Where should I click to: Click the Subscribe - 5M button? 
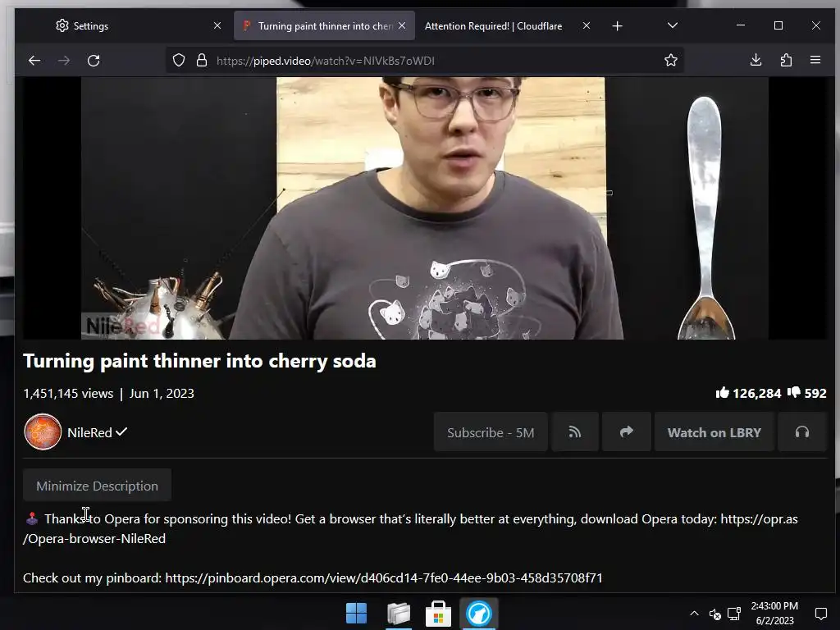pyautogui.click(x=491, y=432)
